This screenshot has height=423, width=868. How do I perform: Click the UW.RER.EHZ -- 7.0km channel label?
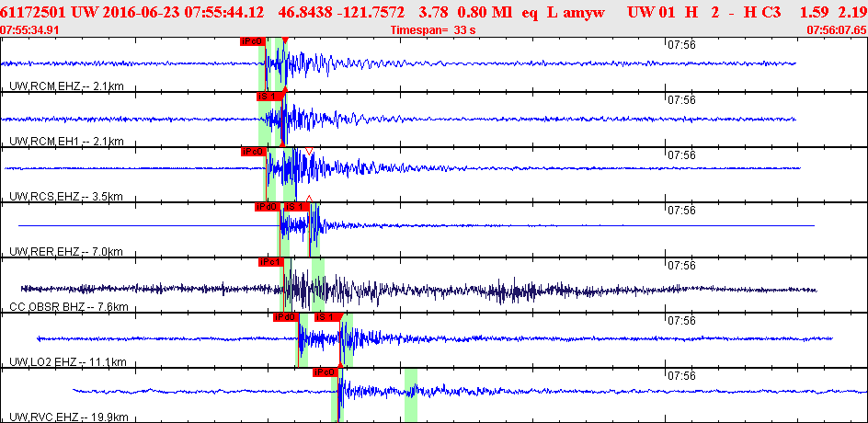[x=66, y=252]
